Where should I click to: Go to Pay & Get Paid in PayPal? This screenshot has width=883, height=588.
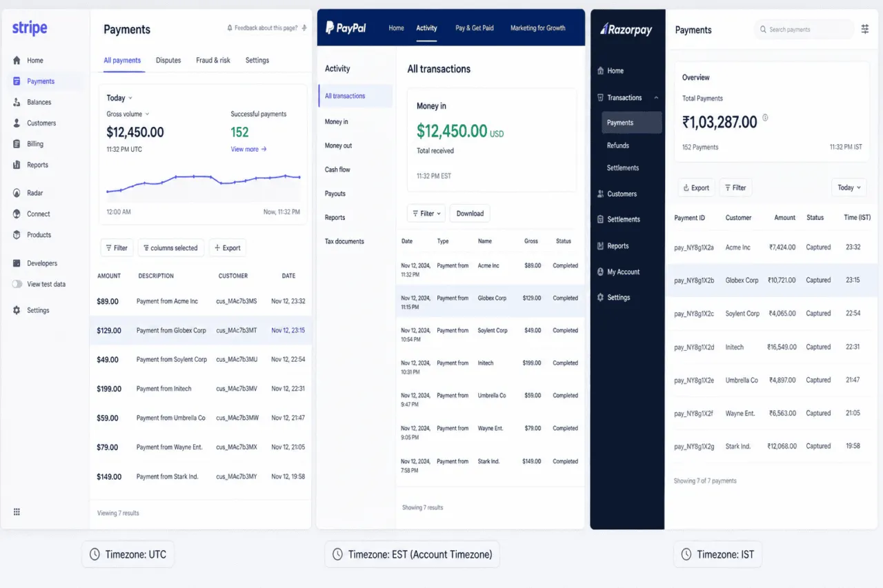pyautogui.click(x=475, y=28)
